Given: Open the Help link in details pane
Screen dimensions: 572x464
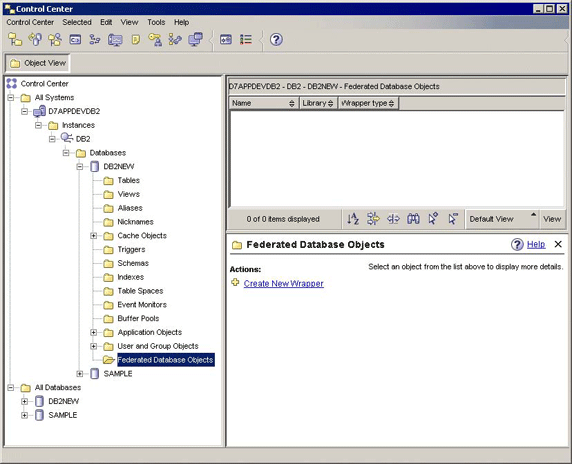Looking at the screenshot, I should pyautogui.click(x=536, y=244).
